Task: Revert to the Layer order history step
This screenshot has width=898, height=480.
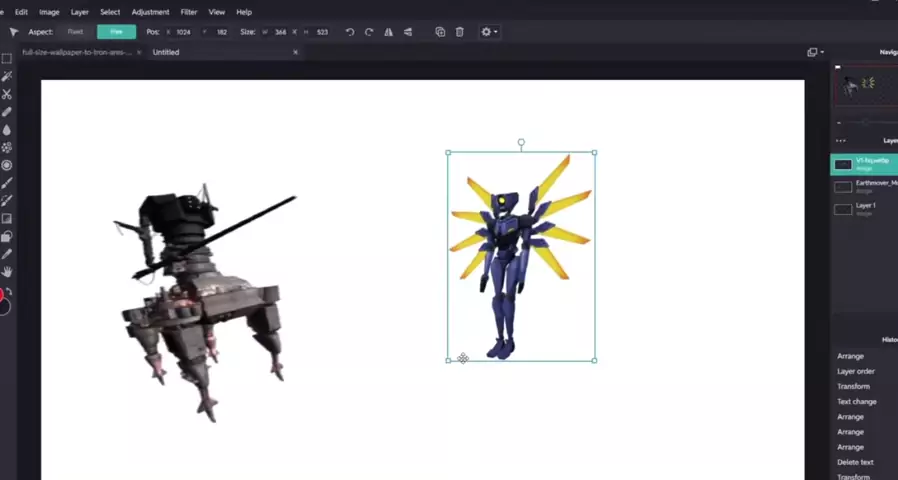Action: point(856,371)
